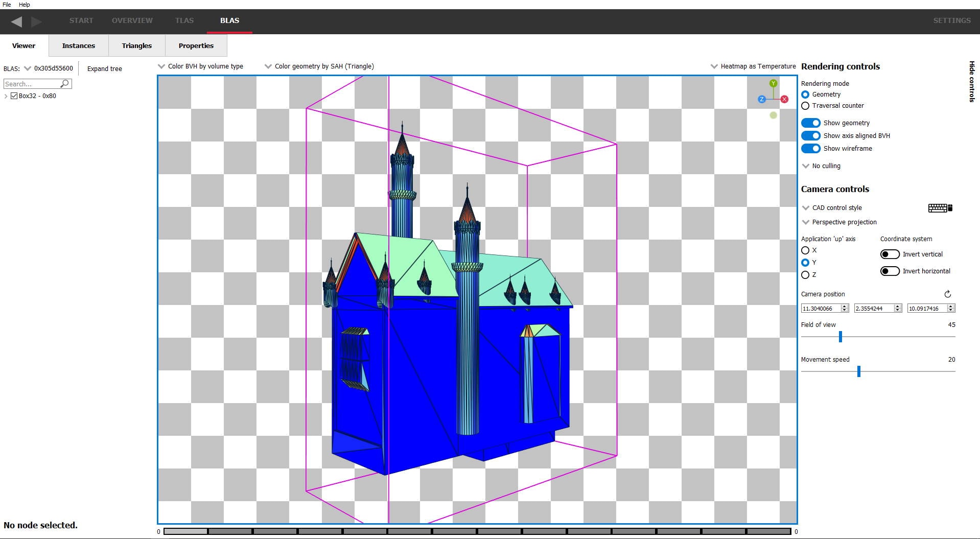Uncheck the Box32 - 0x80 checkbox
Screen dimensions: 980x539
[x=14, y=96]
